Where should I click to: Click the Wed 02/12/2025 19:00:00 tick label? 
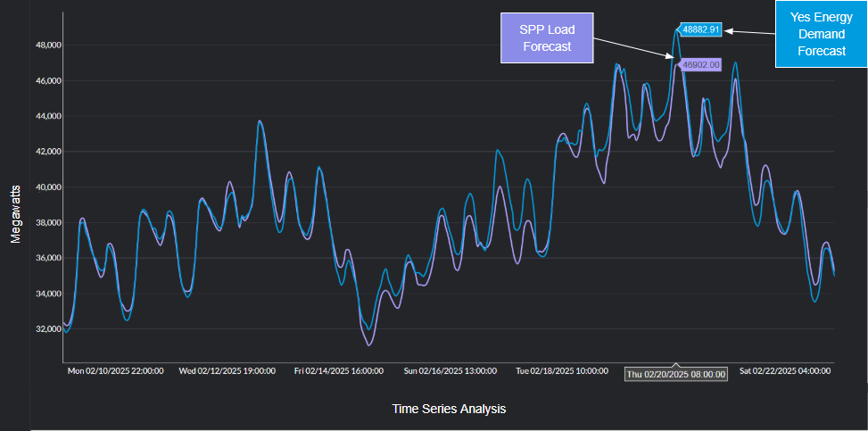point(228,370)
